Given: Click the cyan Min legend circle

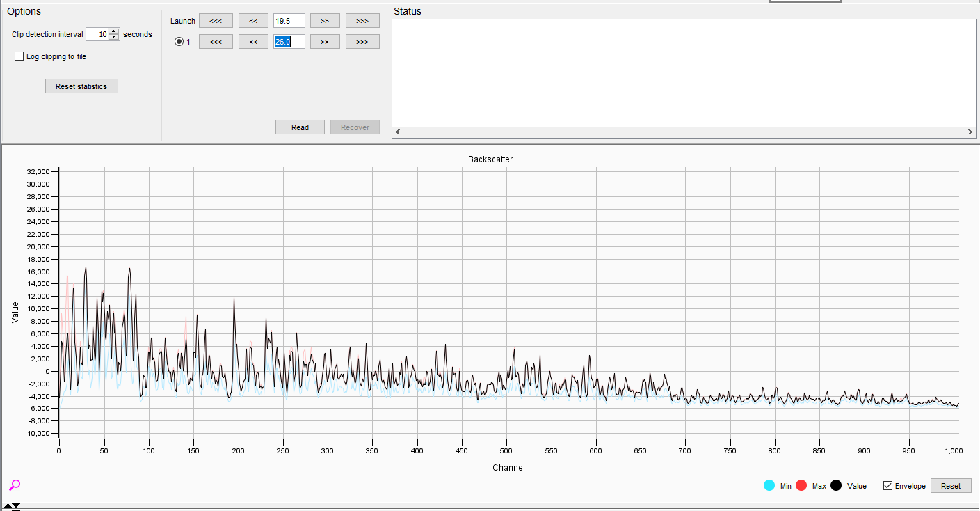Looking at the screenshot, I should (769, 485).
